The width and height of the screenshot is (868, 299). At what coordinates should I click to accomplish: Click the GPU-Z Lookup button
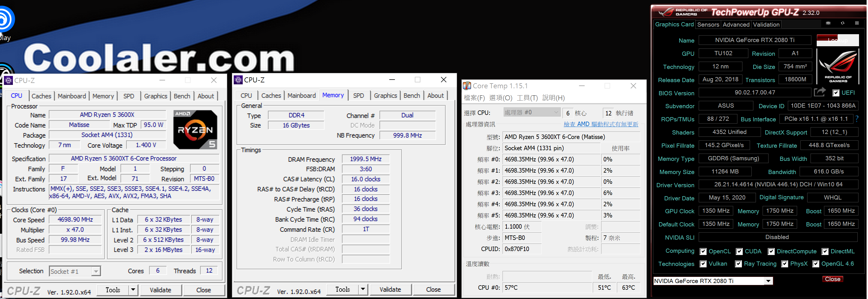(837, 40)
